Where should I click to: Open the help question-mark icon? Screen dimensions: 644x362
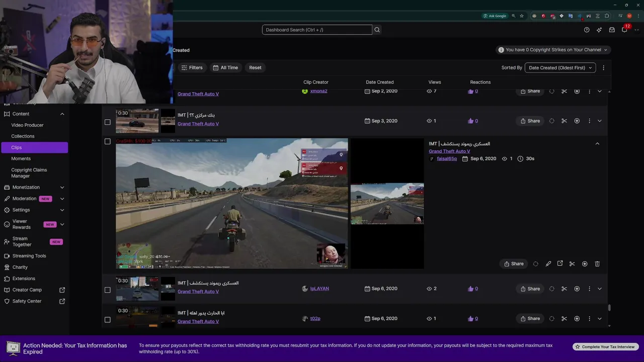pos(587,30)
